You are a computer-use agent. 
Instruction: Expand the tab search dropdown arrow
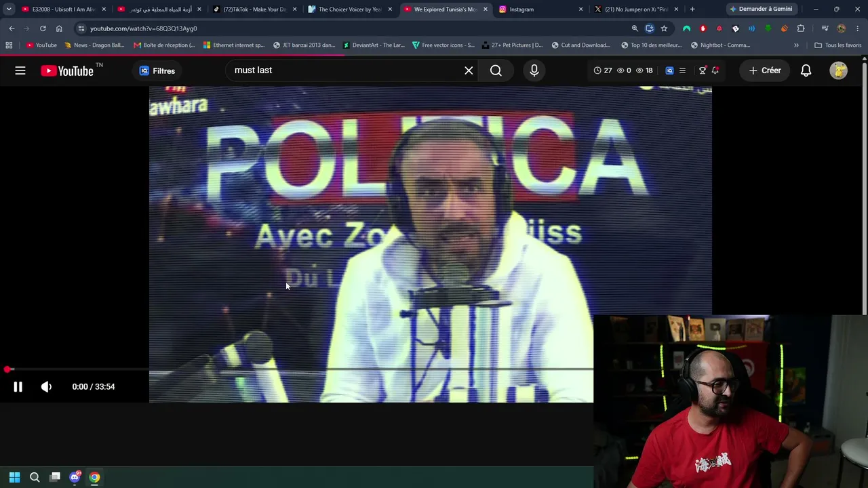pos(9,9)
